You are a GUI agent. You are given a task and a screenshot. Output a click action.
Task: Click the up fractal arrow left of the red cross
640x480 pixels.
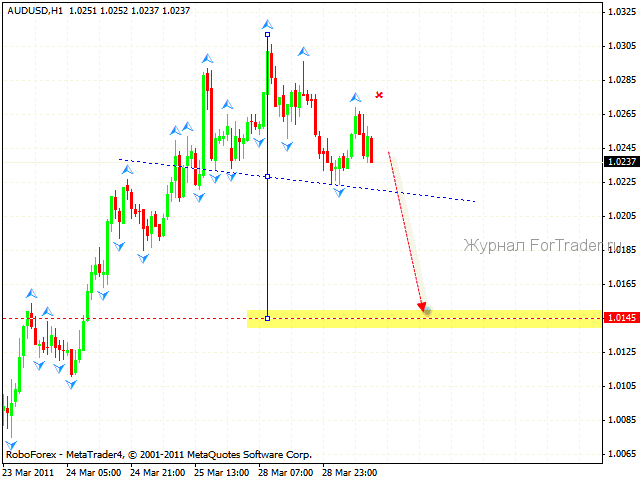tap(356, 98)
